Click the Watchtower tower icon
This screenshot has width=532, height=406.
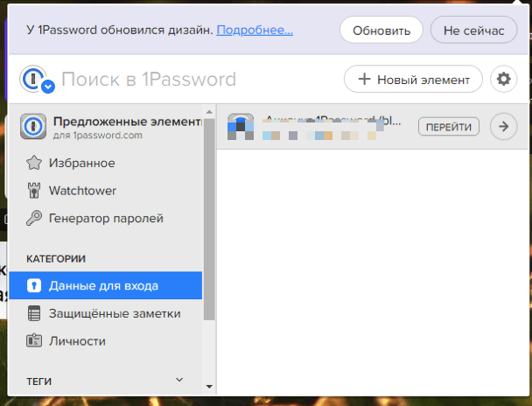pyautogui.click(x=34, y=190)
